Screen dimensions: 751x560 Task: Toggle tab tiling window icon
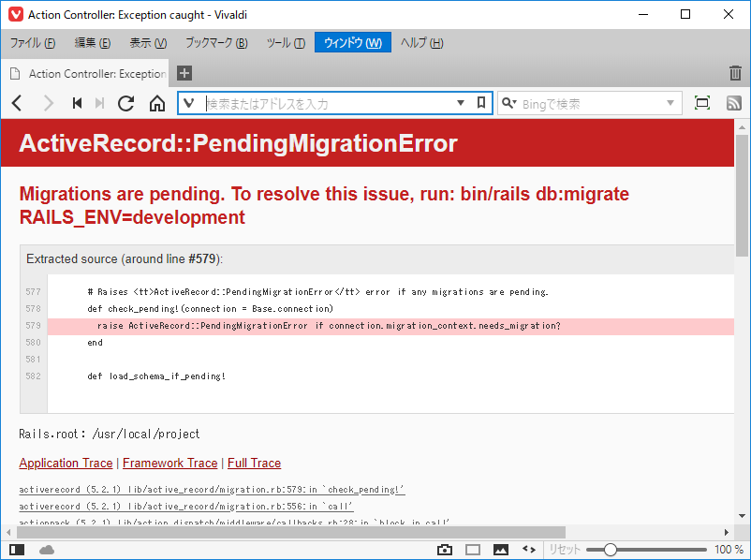pos(473,550)
